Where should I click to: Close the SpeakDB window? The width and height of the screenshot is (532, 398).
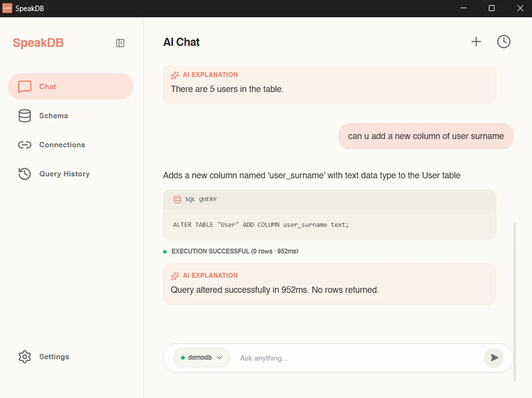point(520,8)
